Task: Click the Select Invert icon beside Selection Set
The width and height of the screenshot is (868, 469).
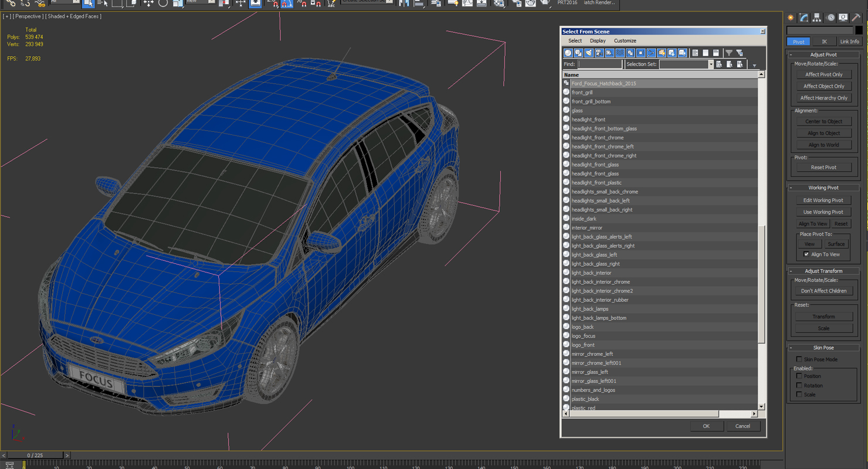Action: (740, 64)
